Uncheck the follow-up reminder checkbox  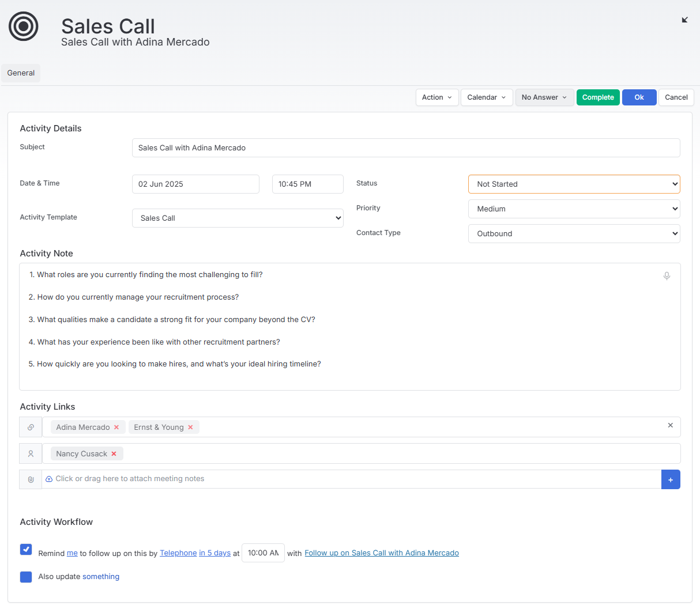coord(26,549)
